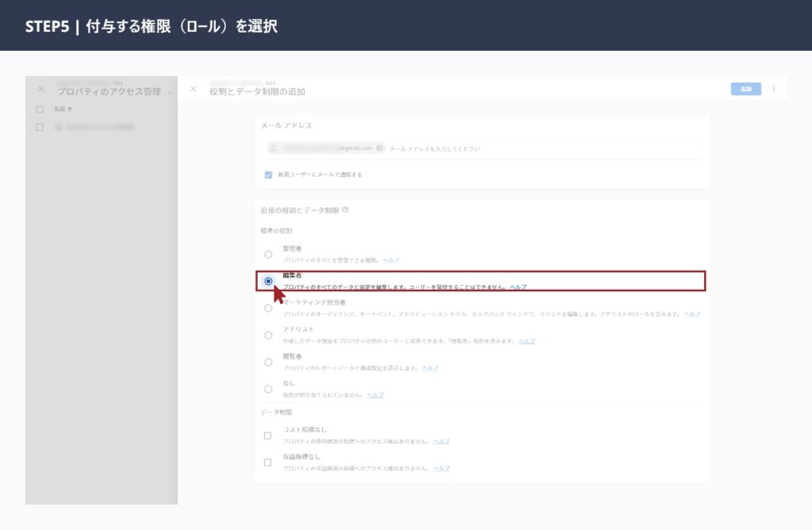Remove the gmail address chip via its × icon
The width and height of the screenshot is (812, 530).
pyautogui.click(x=380, y=148)
